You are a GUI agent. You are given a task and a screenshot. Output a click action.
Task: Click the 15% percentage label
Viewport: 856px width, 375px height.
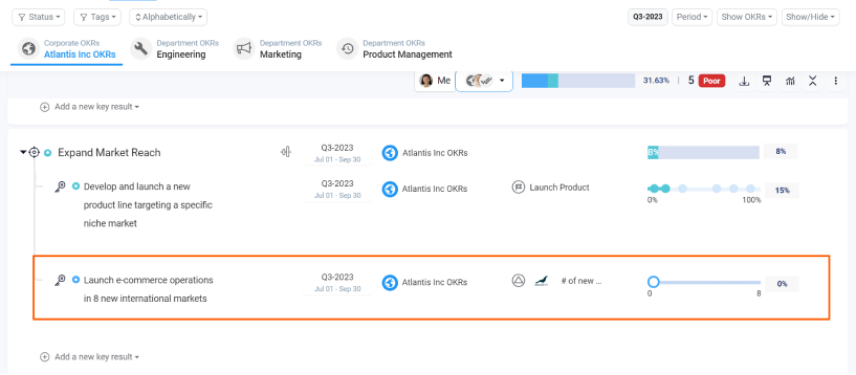click(x=782, y=191)
